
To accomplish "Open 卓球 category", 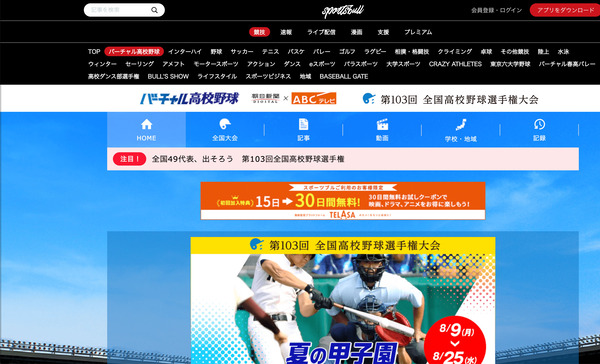I will tap(486, 52).
